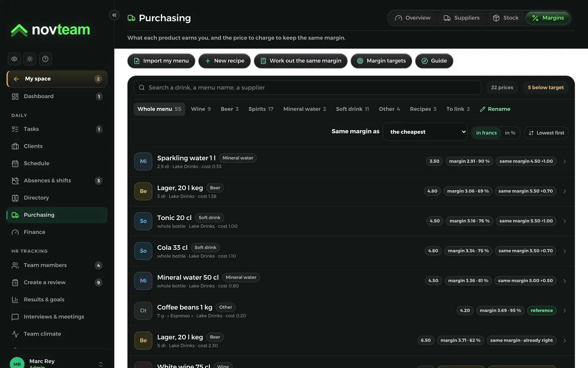Select the Spirits 17 category tab
This screenshot has width=588, height=368.
261,109
